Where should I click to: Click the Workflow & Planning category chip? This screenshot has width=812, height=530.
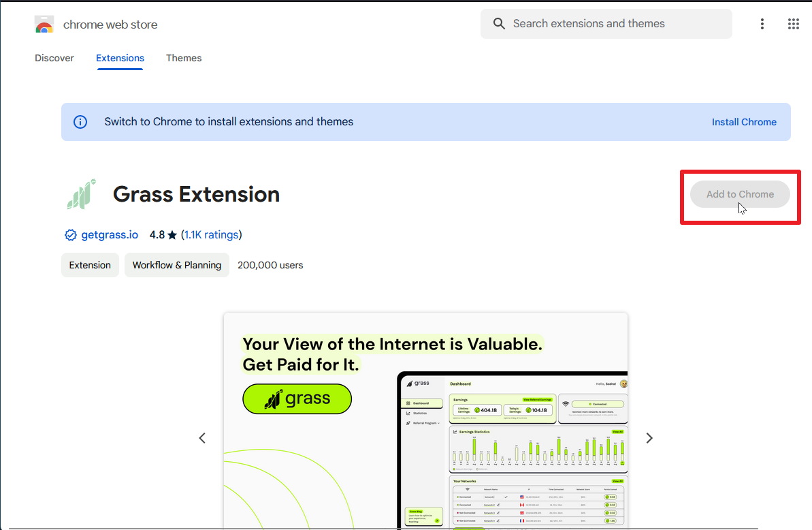(x=176, y=265)
